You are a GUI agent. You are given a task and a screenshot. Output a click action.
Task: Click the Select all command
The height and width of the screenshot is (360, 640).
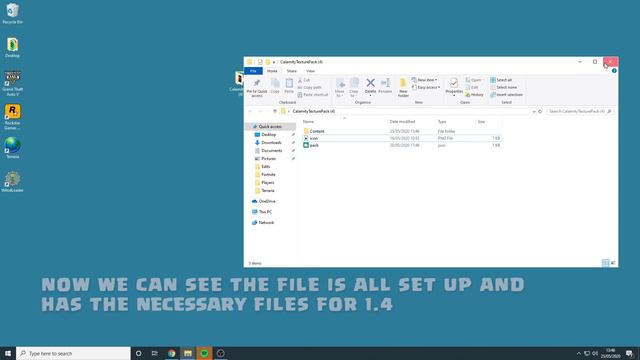tap(501, 80)
